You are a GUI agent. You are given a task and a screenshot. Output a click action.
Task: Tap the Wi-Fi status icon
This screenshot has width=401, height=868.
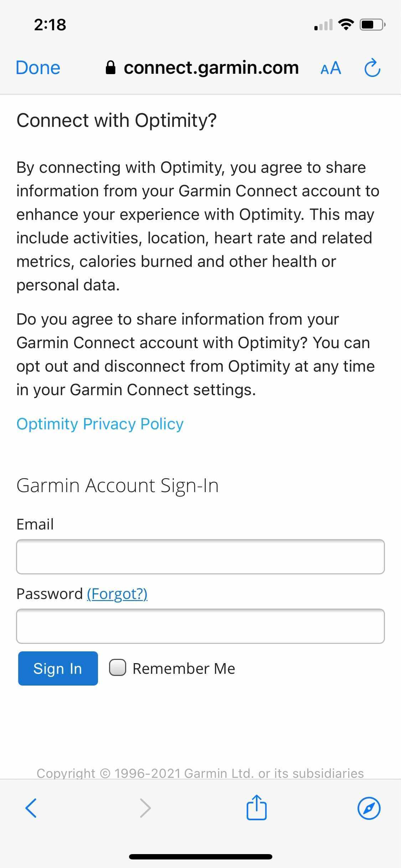(346, 24)
